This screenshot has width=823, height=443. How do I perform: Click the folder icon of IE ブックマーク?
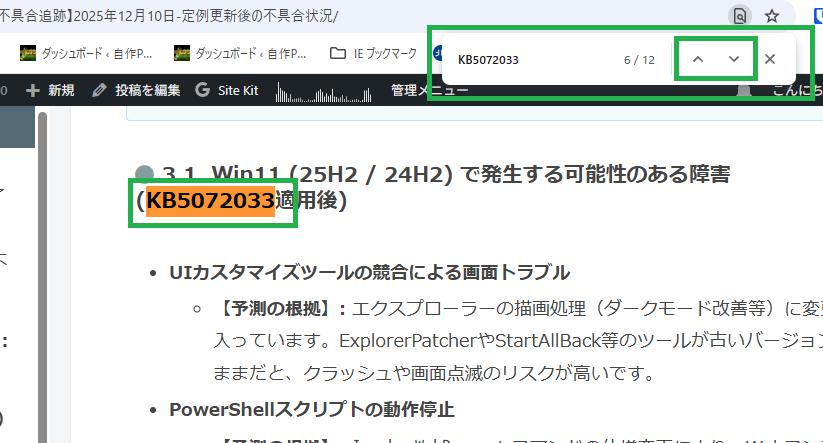[337, 53]
